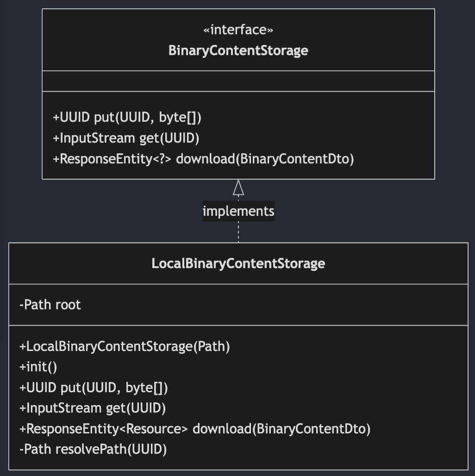Click the byte[] parameter in the interface put method

coord(180,118)
